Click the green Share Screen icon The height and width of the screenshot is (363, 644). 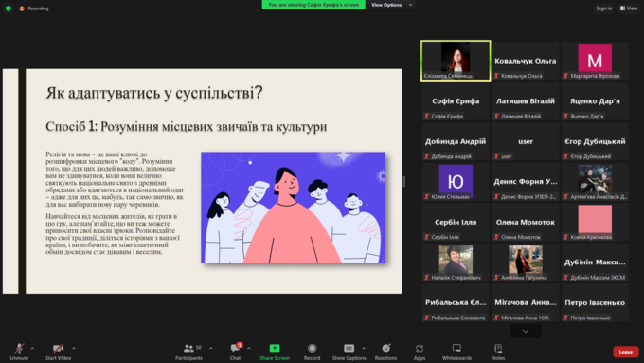pos(275,348)
